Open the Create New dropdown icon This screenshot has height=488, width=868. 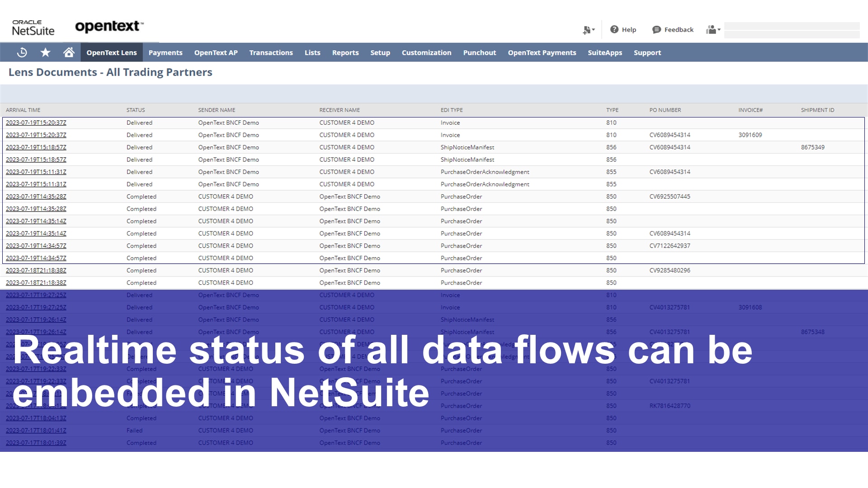[x=588, y=30]
